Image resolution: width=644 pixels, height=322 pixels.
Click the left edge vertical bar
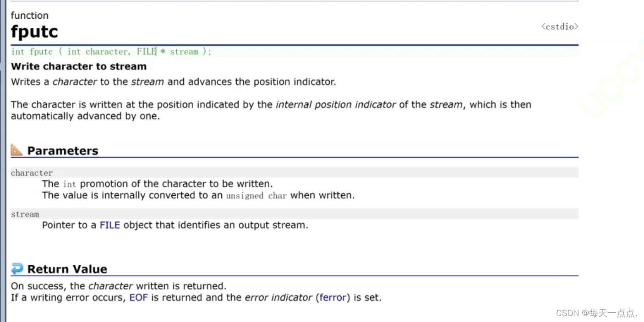point(3,161)
